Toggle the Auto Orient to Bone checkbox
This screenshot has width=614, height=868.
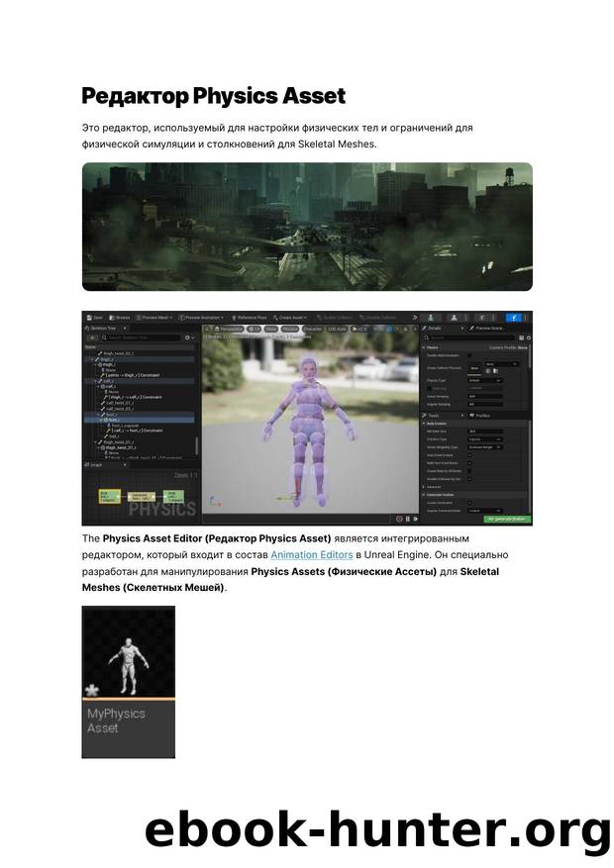coord(469,455)
